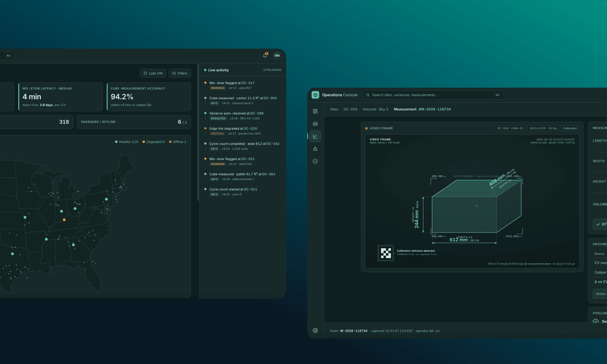
Task: Go to DC-004 breadcrumb
Action: (350, 109)
